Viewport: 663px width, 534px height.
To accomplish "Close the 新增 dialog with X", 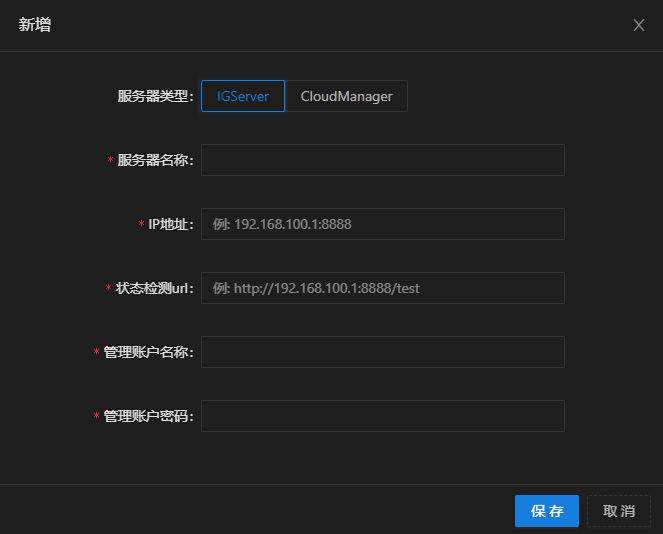I will pos(638,25).
